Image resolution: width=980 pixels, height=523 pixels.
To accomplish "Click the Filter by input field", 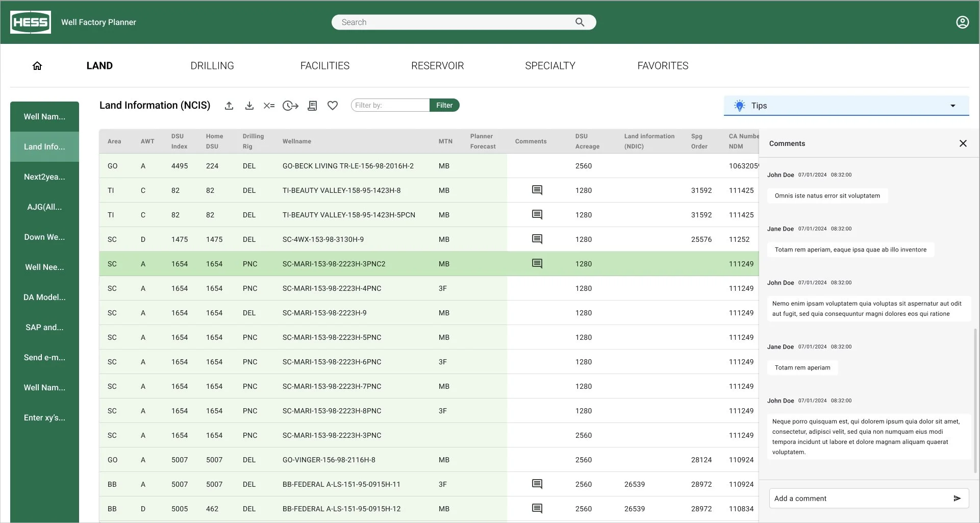I will point(390,105).
